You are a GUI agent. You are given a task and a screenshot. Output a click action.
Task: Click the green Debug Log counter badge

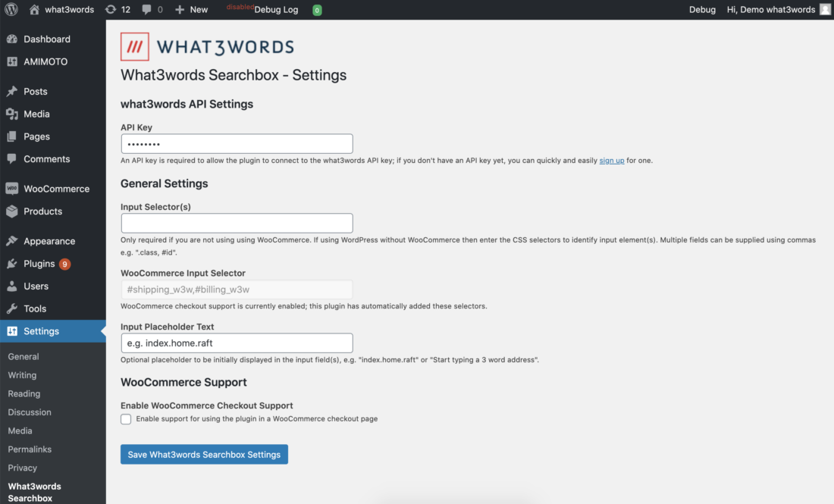pos(317,10)
